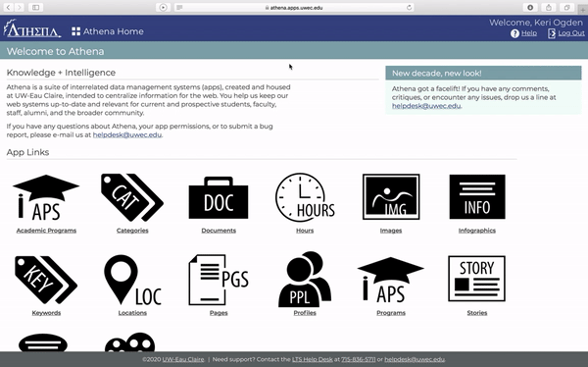Screen dimensions: 588x367
Task: Click the Athena Home menu text
Action: click(114, 31)
